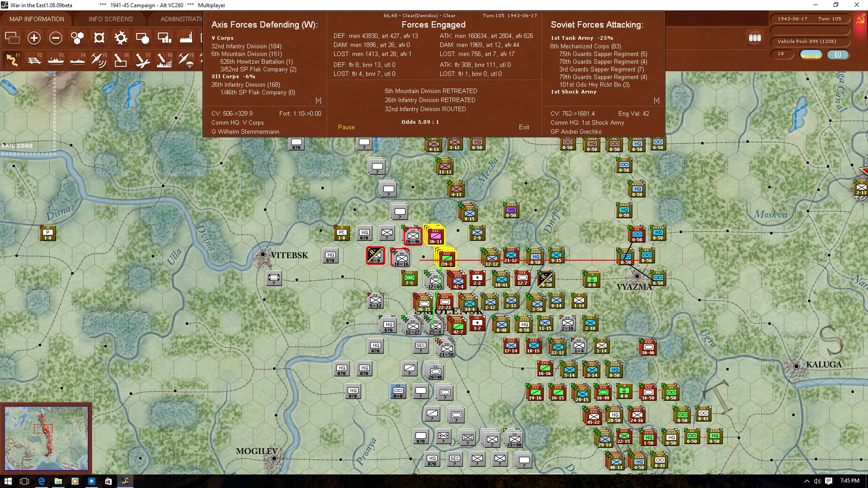Toggle the hex grid display icon
The width and height of the screenshot is (868, 488).
[77, 38]
